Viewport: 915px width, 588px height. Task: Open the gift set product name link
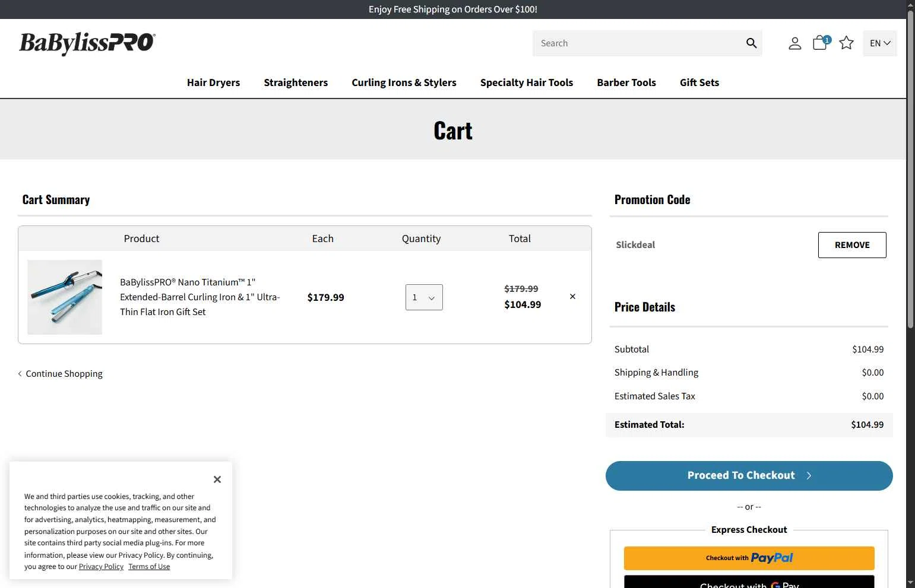pos(200,297)
